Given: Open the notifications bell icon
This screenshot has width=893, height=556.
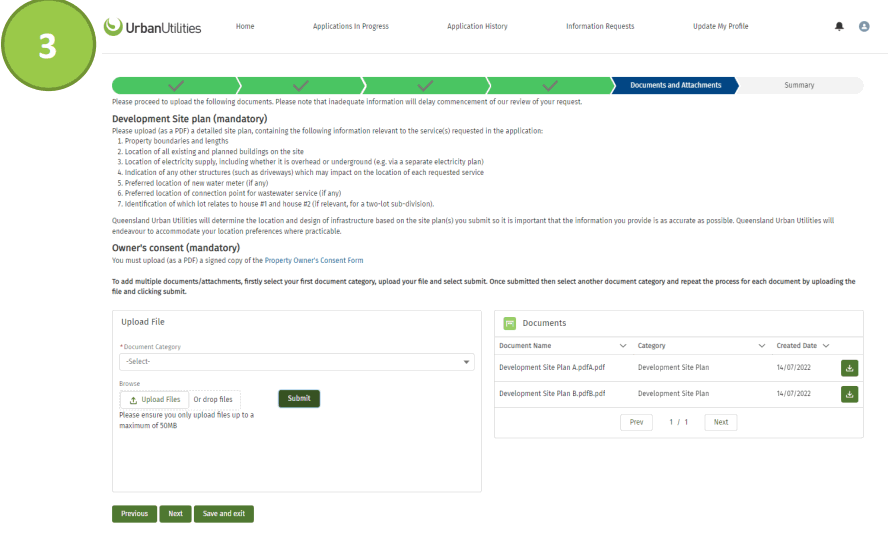Looking at the screenshot, I should point(839,26).
